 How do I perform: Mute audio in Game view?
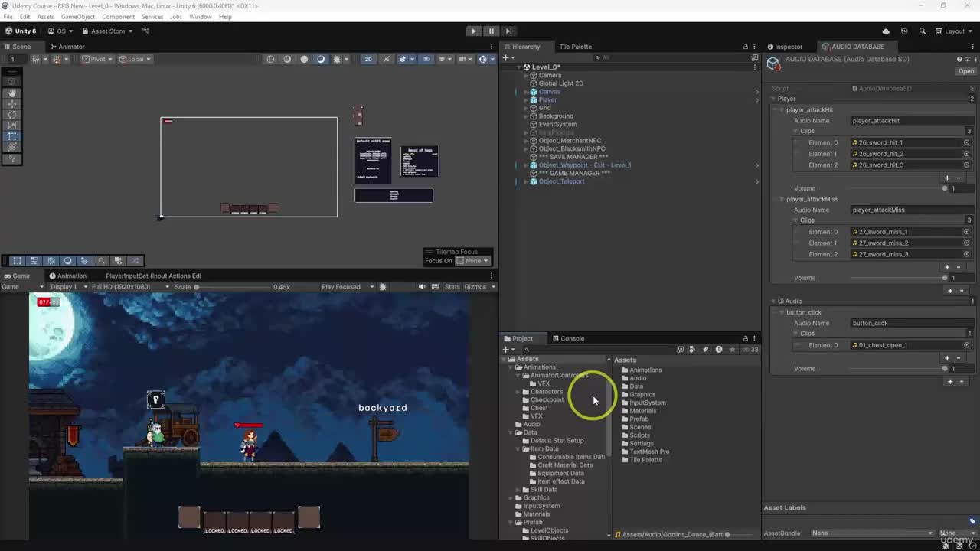point(421,287)
